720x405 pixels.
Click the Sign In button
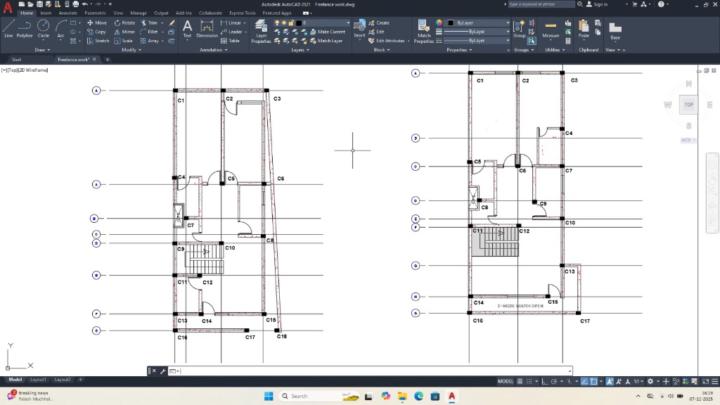click(597, 4)
